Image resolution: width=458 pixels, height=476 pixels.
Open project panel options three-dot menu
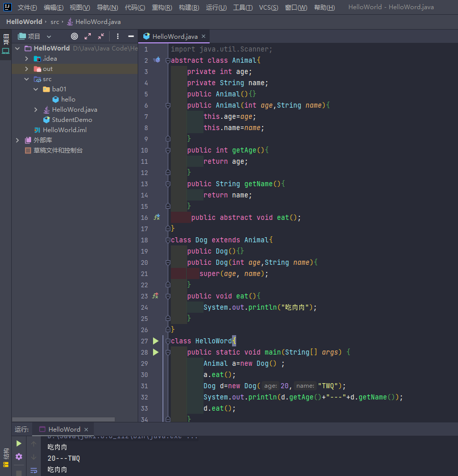(118, 36)
